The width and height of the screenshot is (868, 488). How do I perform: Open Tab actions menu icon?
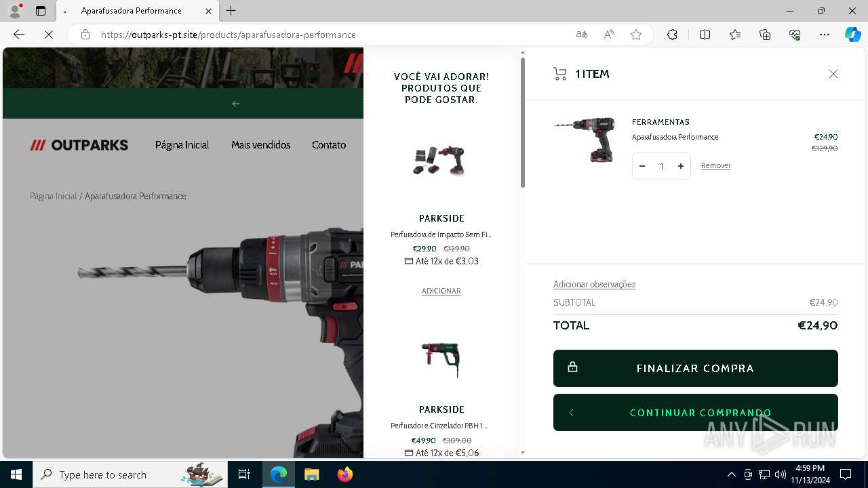41,11
